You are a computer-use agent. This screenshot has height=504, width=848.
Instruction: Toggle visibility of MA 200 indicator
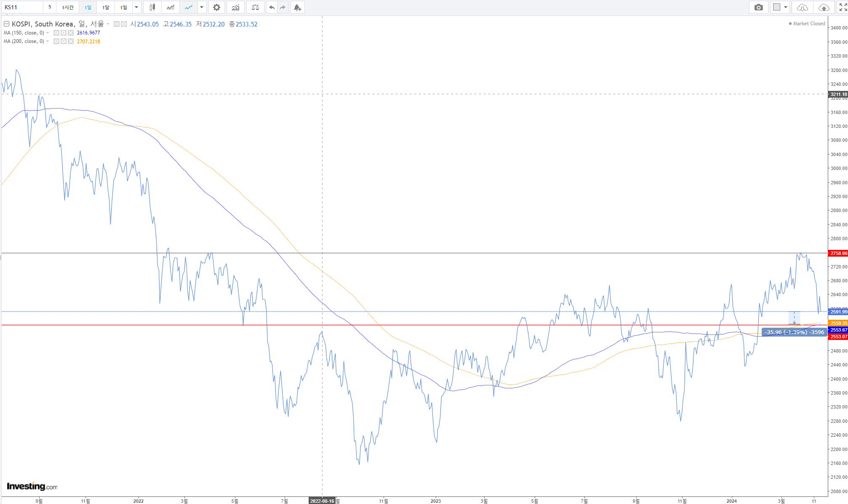[x=56, y=41]
